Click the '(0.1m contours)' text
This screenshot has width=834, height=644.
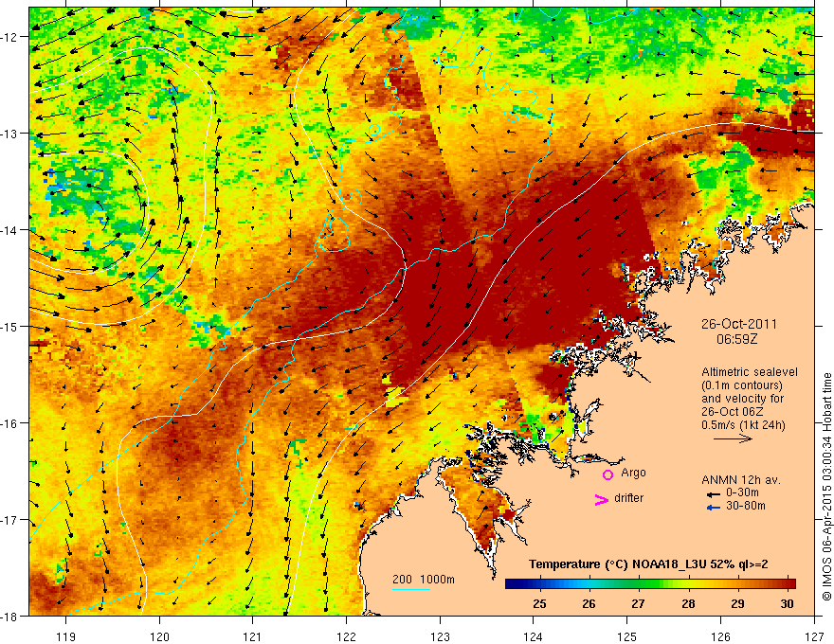click(741, 385)
